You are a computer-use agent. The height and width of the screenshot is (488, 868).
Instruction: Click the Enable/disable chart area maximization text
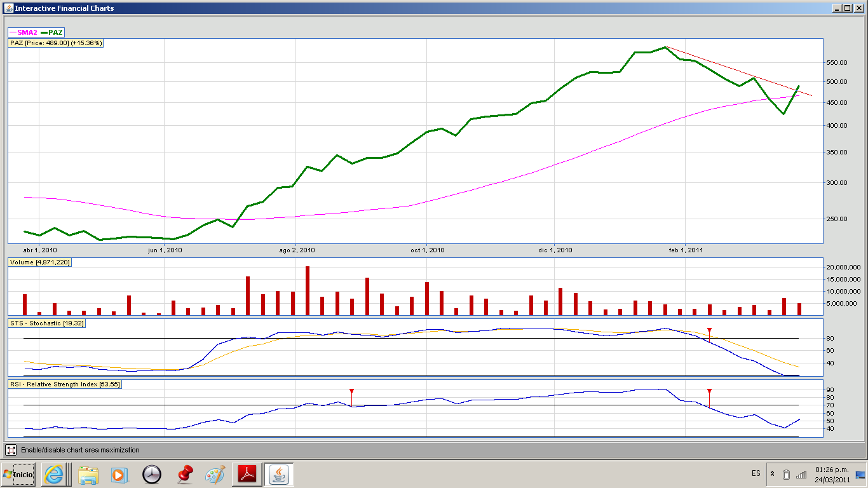(x=80, y=450)
